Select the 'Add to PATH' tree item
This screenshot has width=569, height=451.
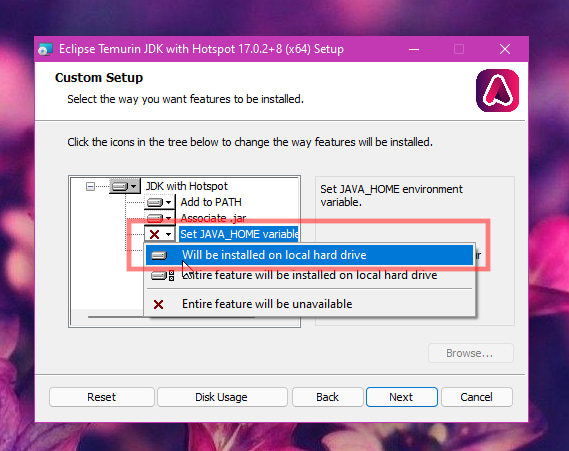[211, 202]
